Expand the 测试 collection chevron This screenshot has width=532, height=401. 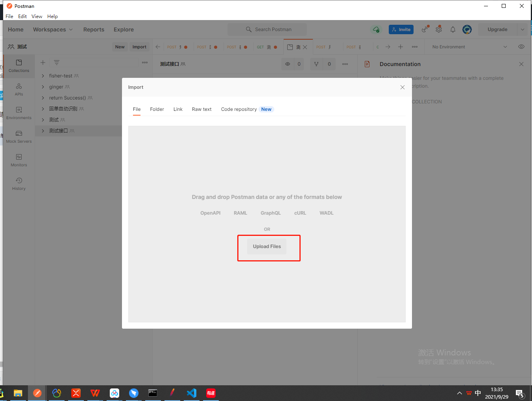point(43,120)
